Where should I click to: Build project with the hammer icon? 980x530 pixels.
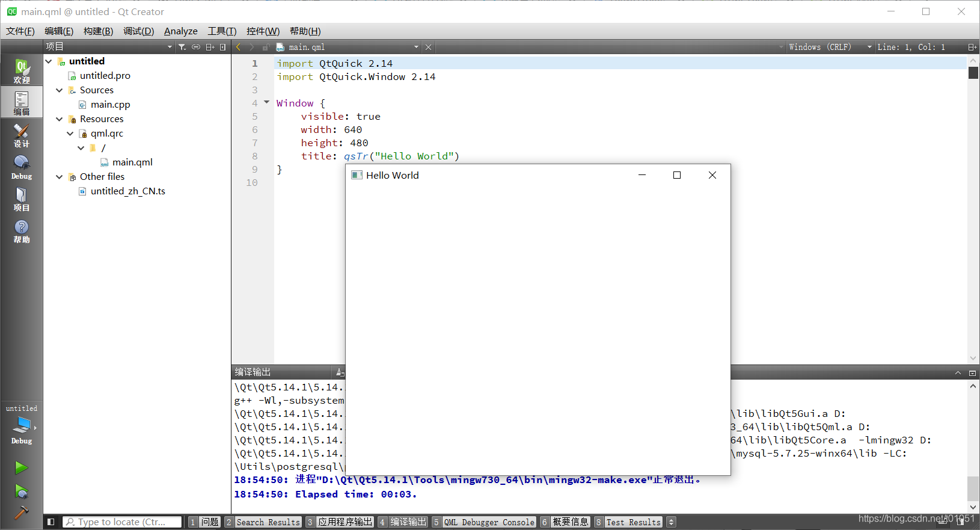(x=22, y=513)
